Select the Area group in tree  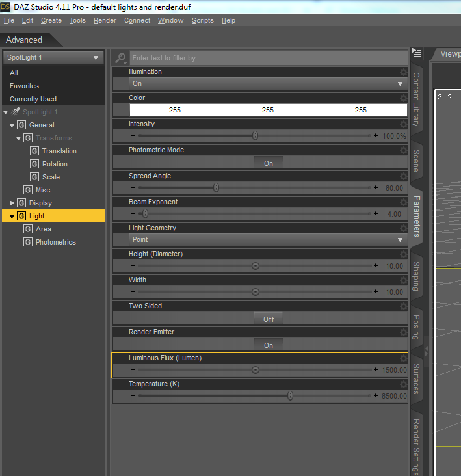coord(44,229)
